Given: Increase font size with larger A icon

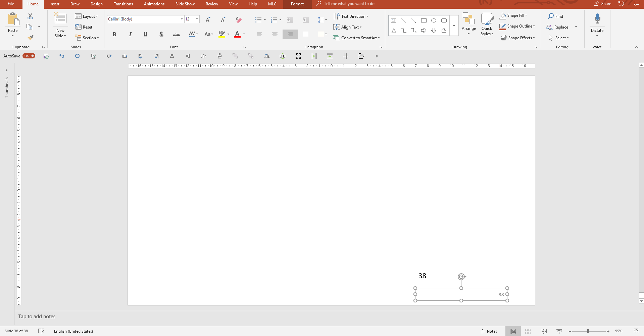Looking at the screenshot, I should pyautogui.click(x=208, y=20).
